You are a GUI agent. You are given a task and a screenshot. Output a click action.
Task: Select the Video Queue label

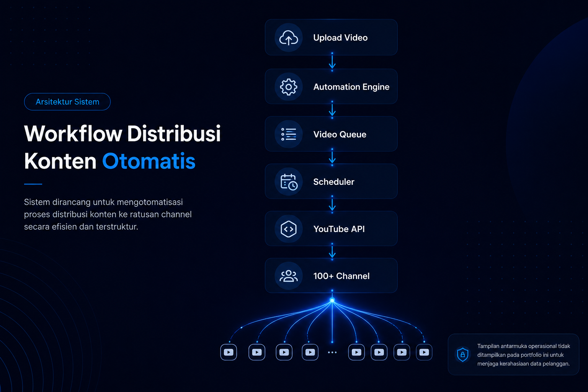point(340,134)
